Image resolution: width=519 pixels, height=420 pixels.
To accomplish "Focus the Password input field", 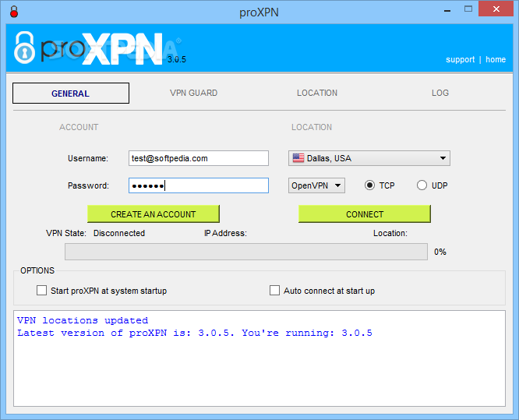I will (199, 185).
